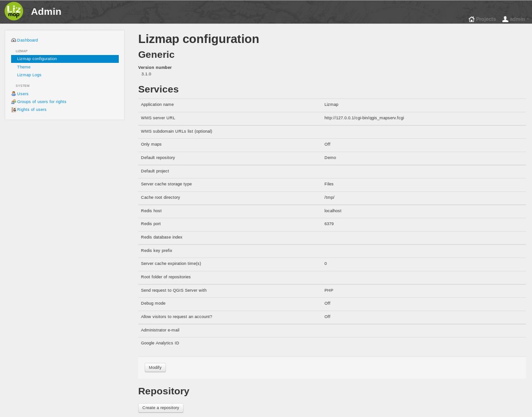Open Rights of users page
Viewport: 532px width, 417px height.
32,110
